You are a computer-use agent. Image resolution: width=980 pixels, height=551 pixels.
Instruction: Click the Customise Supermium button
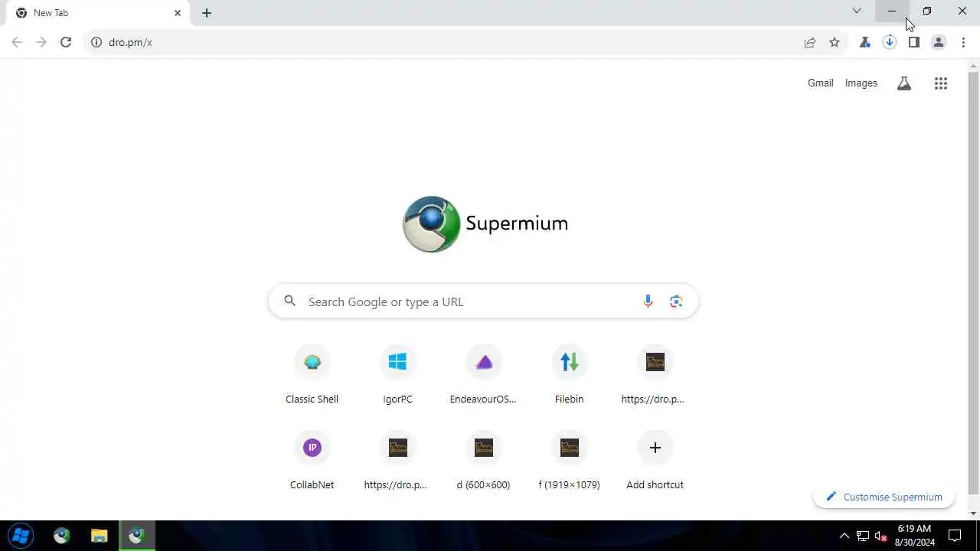(x=884, y=497)
